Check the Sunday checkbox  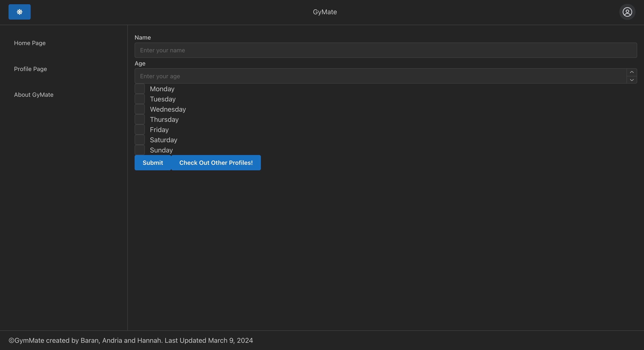click(139, 150)
